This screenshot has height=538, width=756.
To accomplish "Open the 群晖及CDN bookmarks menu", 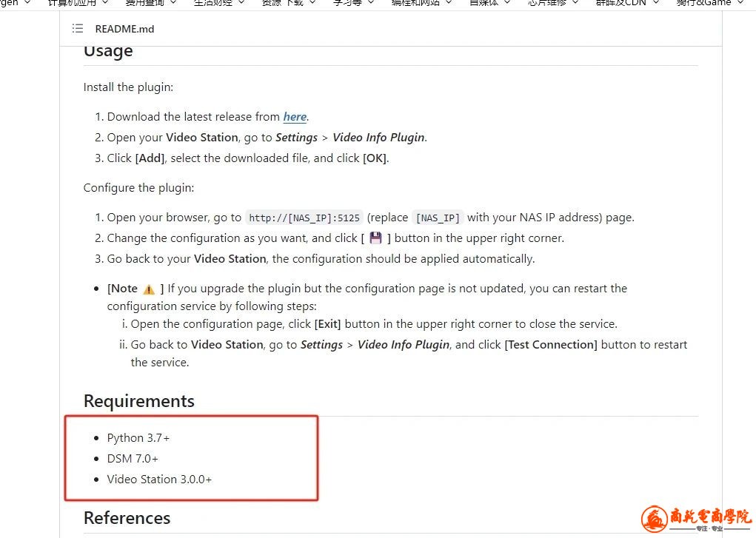I will pos(627,2).
